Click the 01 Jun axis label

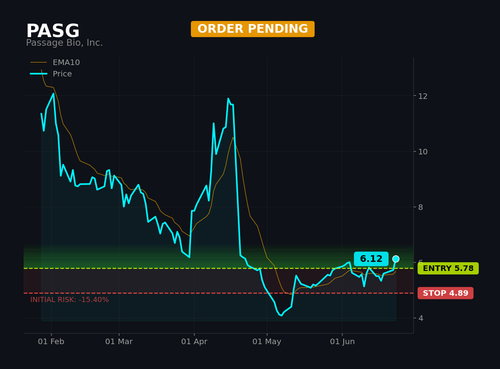[342, 342]
